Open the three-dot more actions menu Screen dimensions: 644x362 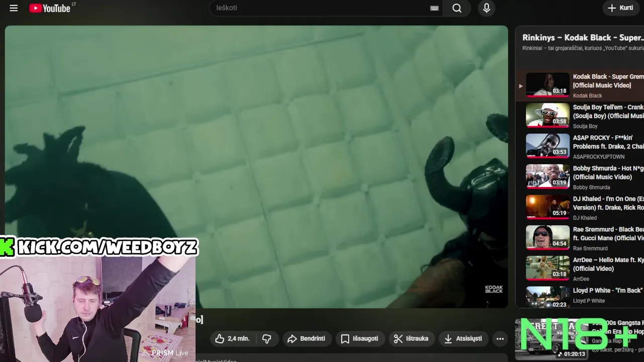(x=500, y=339)
